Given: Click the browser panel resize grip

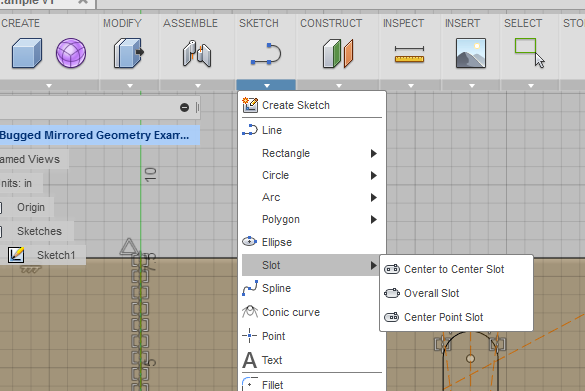Looking at the screenshot, I should [197, 107].
